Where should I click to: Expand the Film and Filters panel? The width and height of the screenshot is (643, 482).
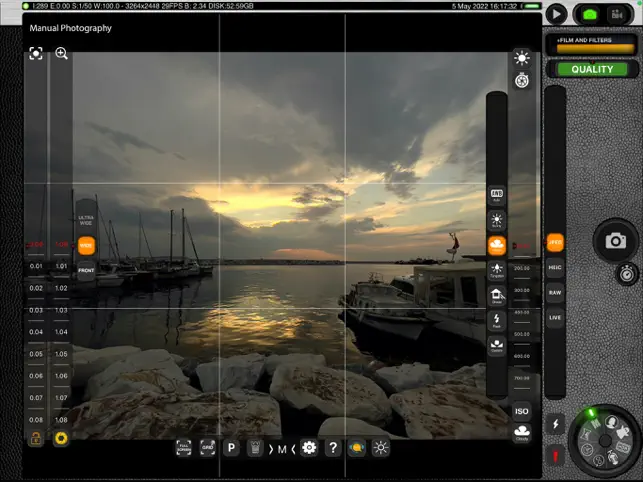pos(594,44)
